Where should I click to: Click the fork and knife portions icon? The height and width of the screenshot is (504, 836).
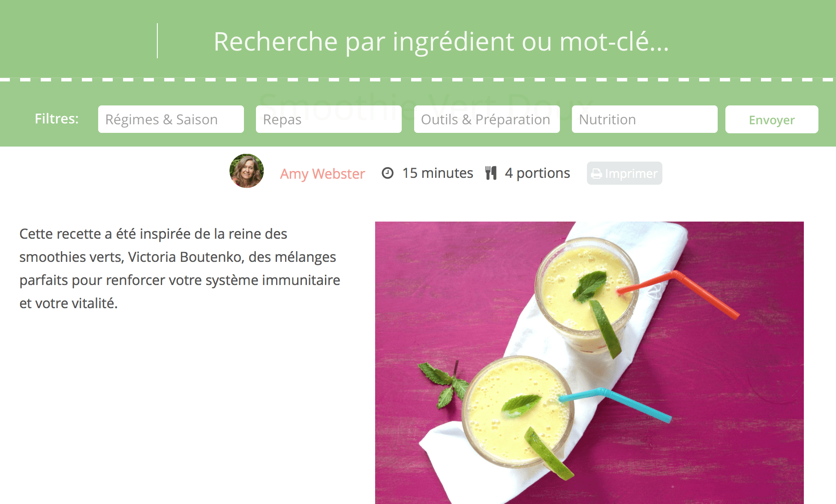click(x=491, y=173)
